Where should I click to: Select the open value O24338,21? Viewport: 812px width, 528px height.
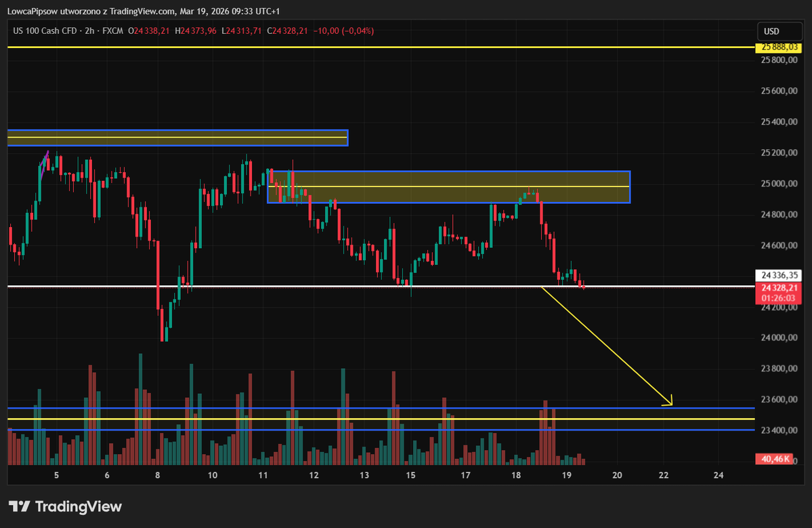point(148,31)
